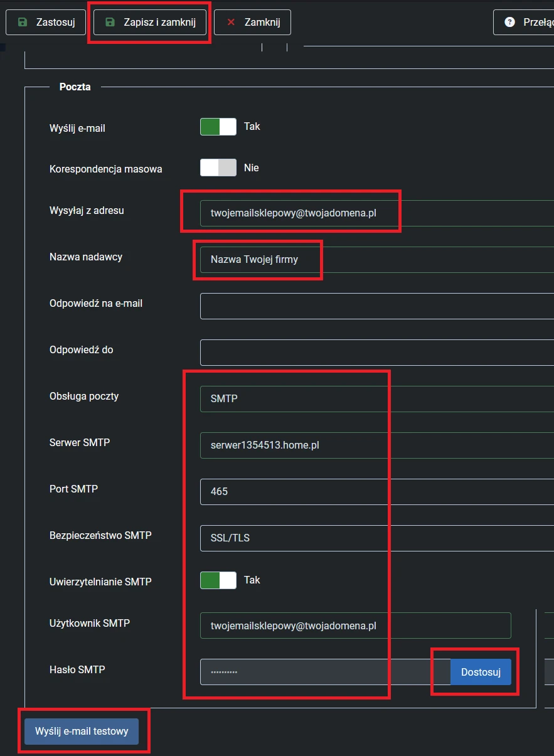This screenshot has height=756, width=554.
Task: Focus the Użytkownik SMTP field
Action: click(x=355, y=626)
